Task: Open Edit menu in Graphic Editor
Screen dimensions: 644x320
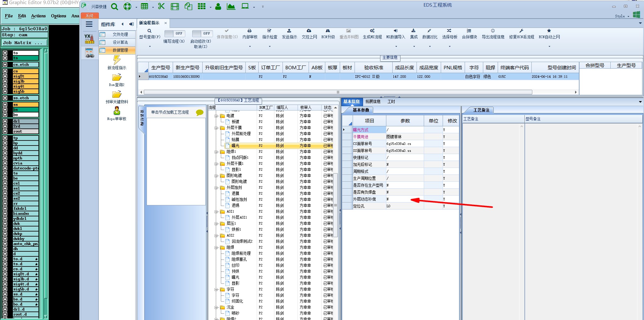Action: click(22, 16)
